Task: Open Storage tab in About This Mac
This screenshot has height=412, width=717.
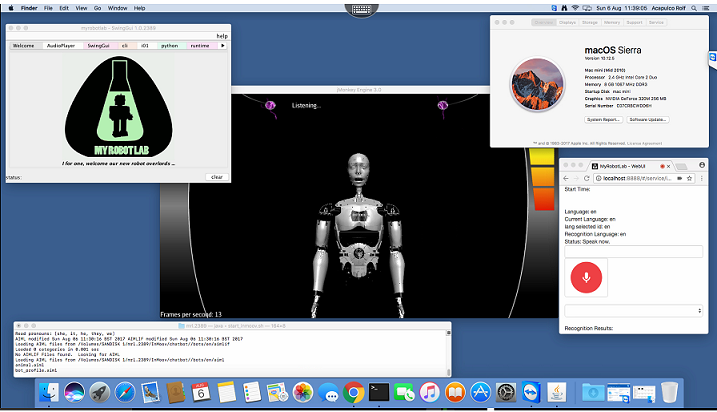Action: pos(589,22)
